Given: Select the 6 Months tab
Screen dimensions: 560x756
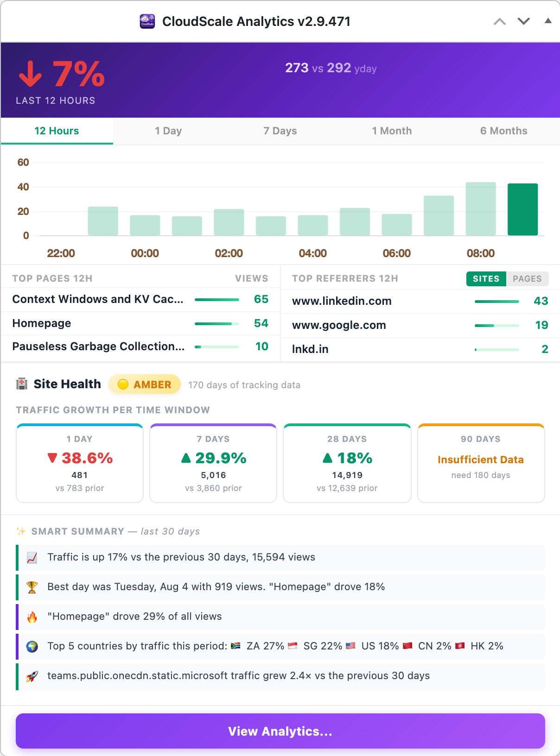Looking at the screenshot, I should pos(503,131).
